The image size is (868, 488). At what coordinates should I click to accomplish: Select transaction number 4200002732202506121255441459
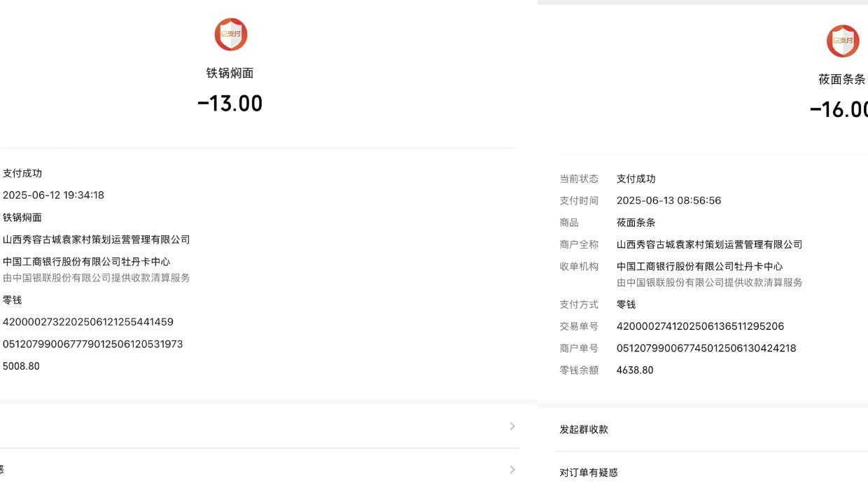[x=88, y=322]
